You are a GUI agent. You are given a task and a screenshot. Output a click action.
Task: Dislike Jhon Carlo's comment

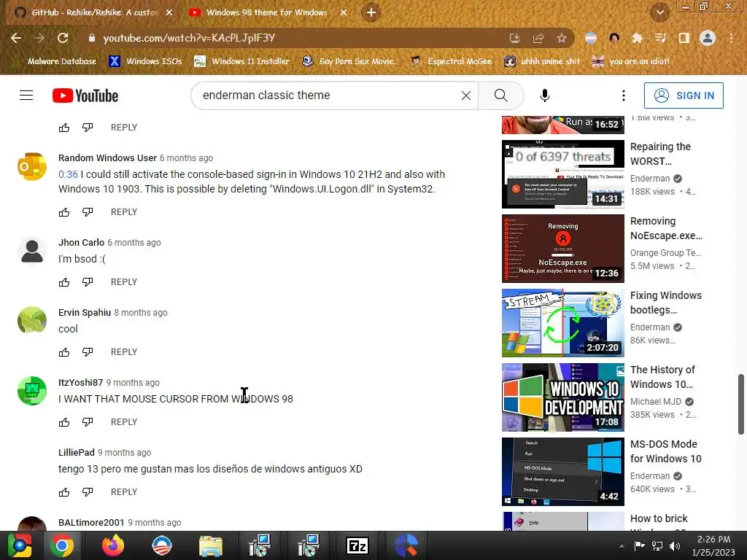[88, 282]
